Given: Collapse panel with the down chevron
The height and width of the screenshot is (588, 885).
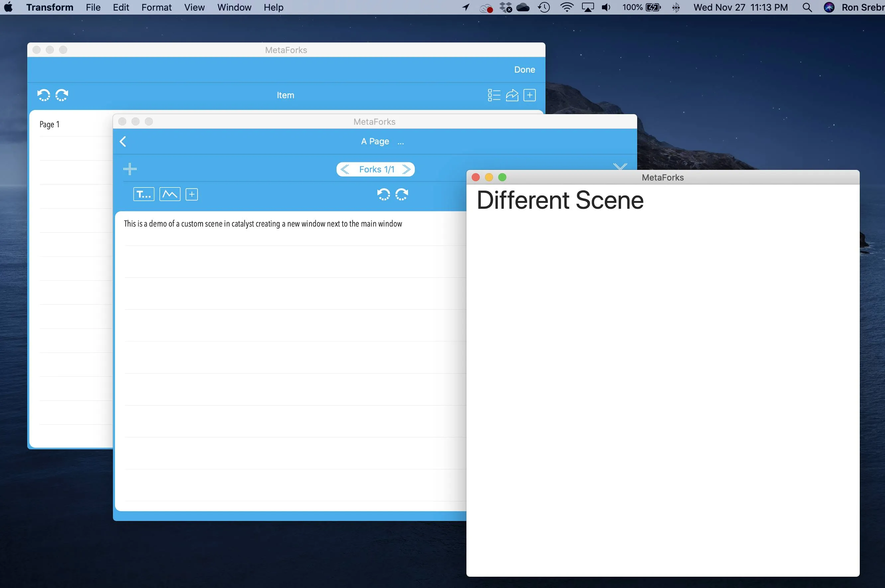Looking at the screenshot, I should pyautogui.click(x=620, y=166).
